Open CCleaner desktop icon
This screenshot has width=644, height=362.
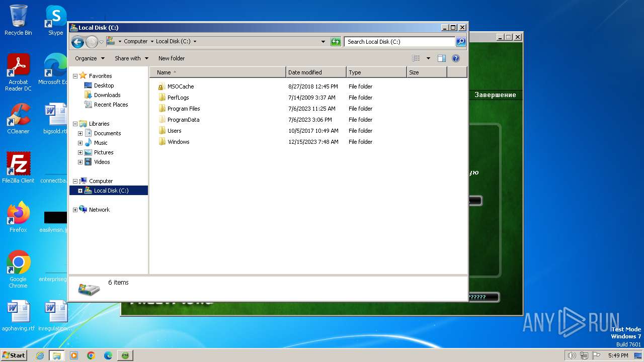coord(18,119)
